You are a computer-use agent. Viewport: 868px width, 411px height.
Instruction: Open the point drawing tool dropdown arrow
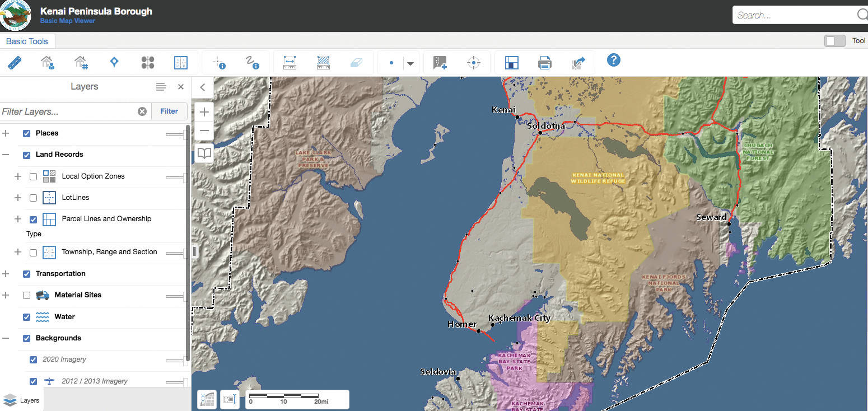pyautogui.click(x=410, y=63)
